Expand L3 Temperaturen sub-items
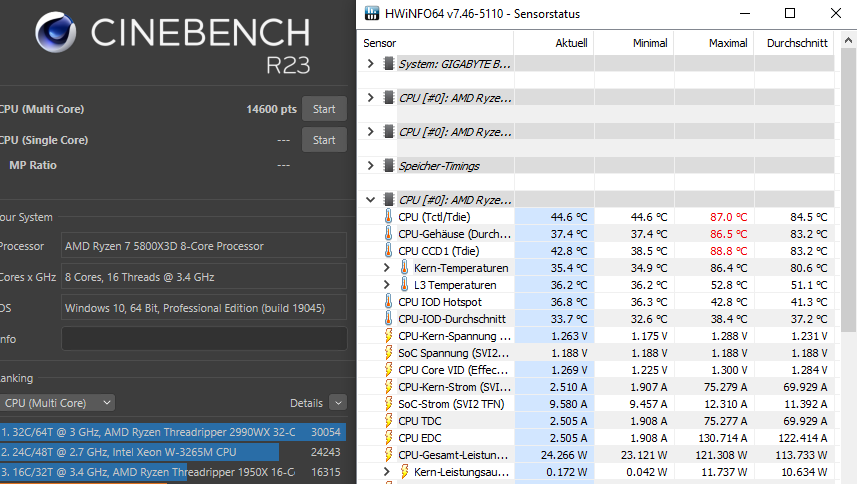 (386, 285)
